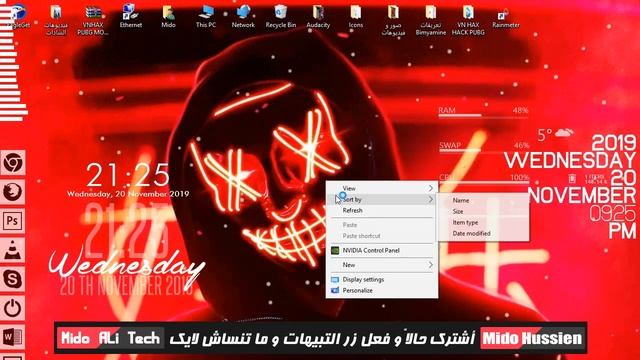The image size is (640, 360).
Task: Click the power icon in side dock
Action: tap(12, 308)
